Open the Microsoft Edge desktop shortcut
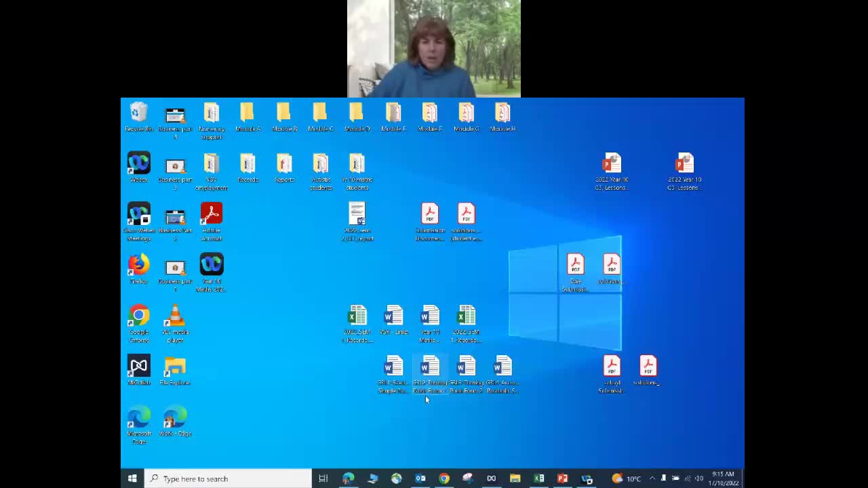The height and width of the screenshot is (488, 868). point(138,418)
